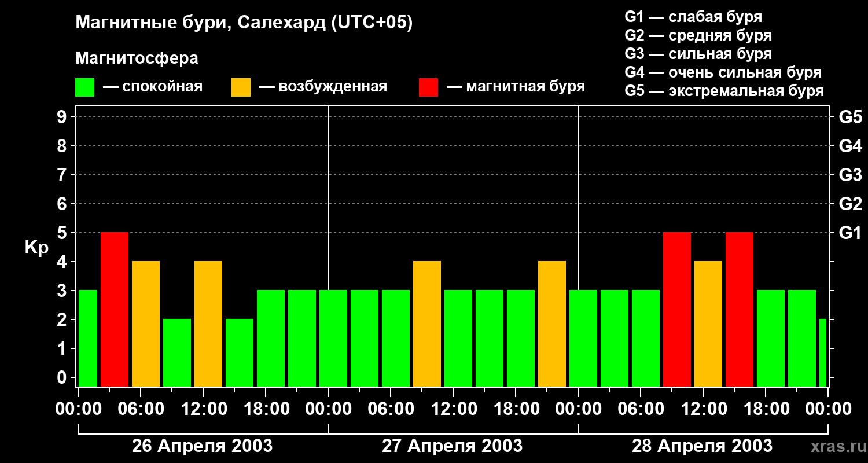Click orange bar before 12:00 on 27 April
Viewport: 868px width, 463px height.
pos(427,324)
